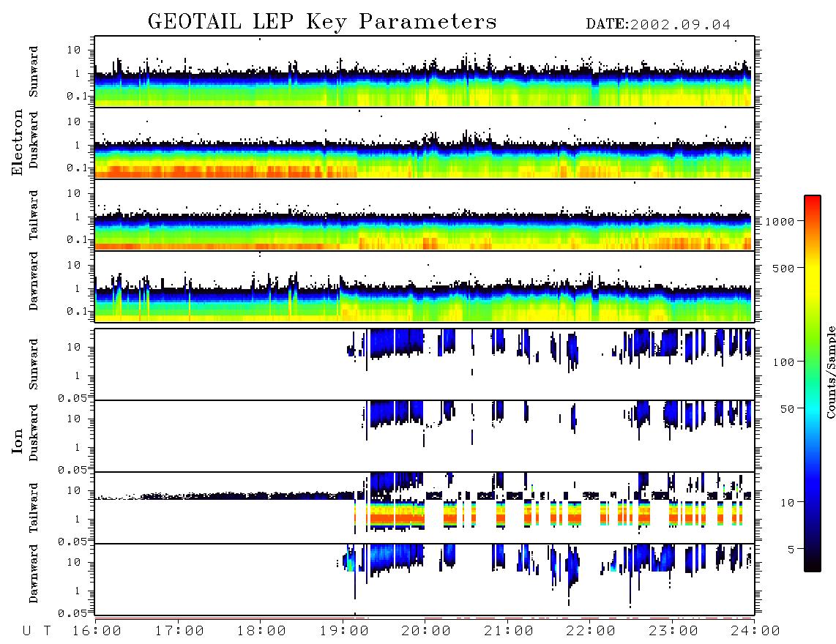Click the 0.05 tick of Ion Dawnward axis
Viewport: 836px width, 644px height.
pos(72,613)
